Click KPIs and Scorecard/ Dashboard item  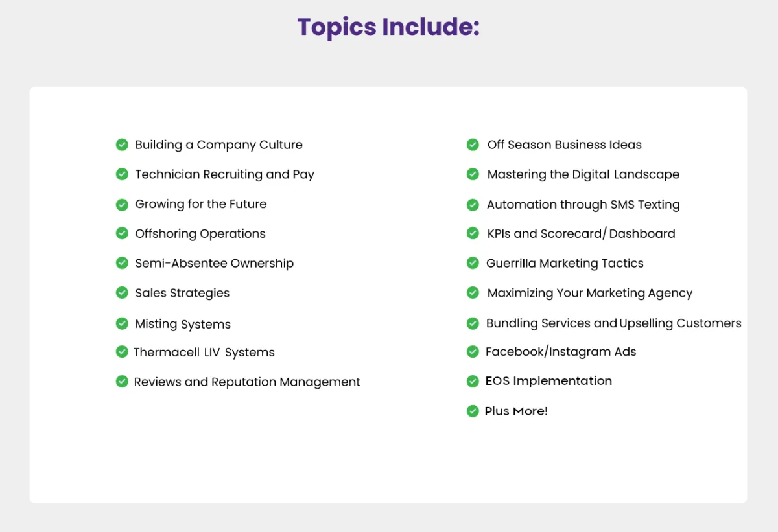pyautogui.click(x=582, y=233)
